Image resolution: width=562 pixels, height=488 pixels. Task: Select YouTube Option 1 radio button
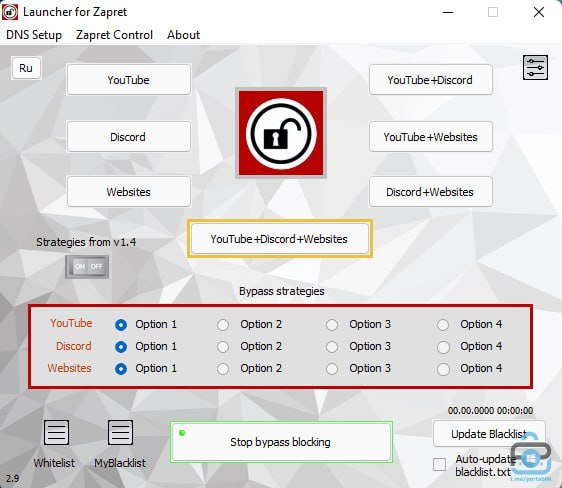tap(121, 325)
